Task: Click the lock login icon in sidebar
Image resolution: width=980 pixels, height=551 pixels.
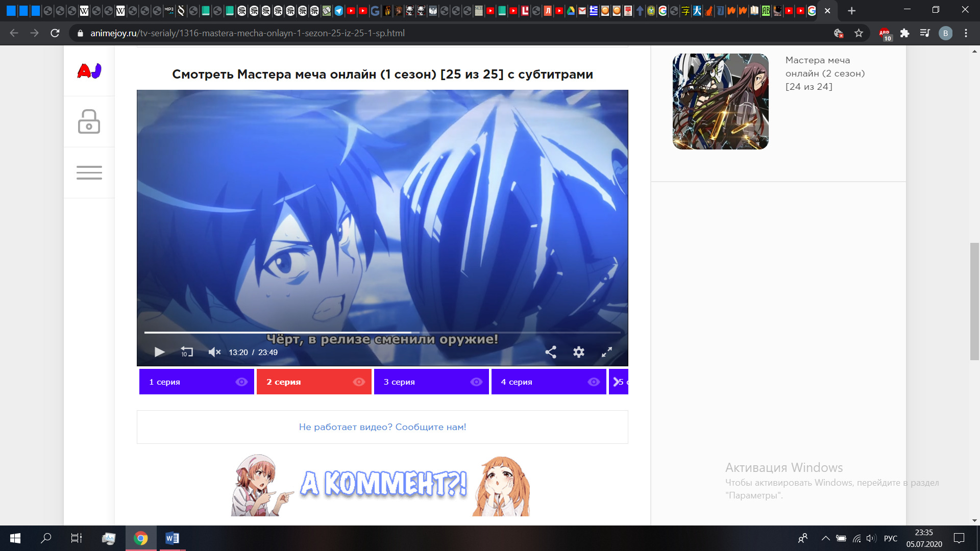Action: pyautogui.click(x=89, y=121)
